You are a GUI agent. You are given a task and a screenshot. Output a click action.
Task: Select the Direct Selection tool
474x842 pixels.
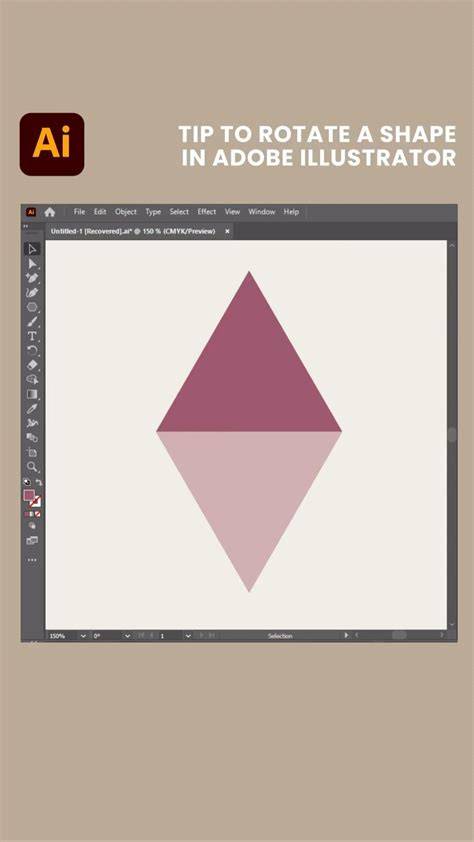32,263
